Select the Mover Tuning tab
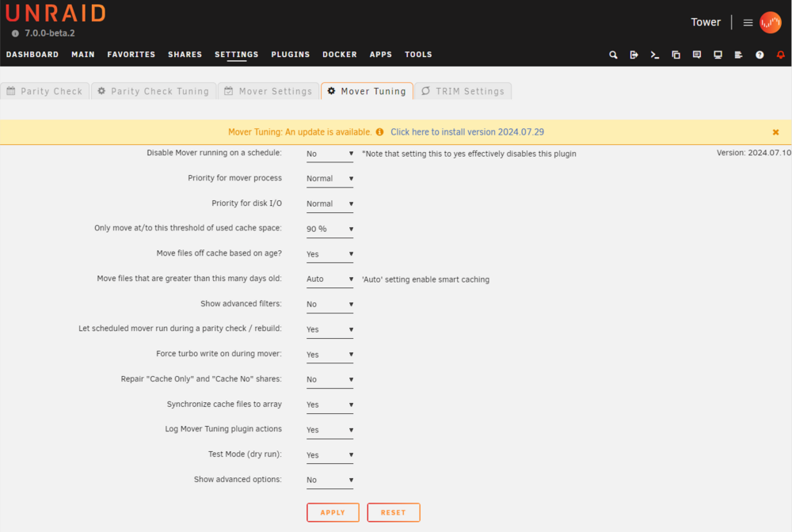The width and height of the screenshot is (792, 532). [x=367, y=91]
